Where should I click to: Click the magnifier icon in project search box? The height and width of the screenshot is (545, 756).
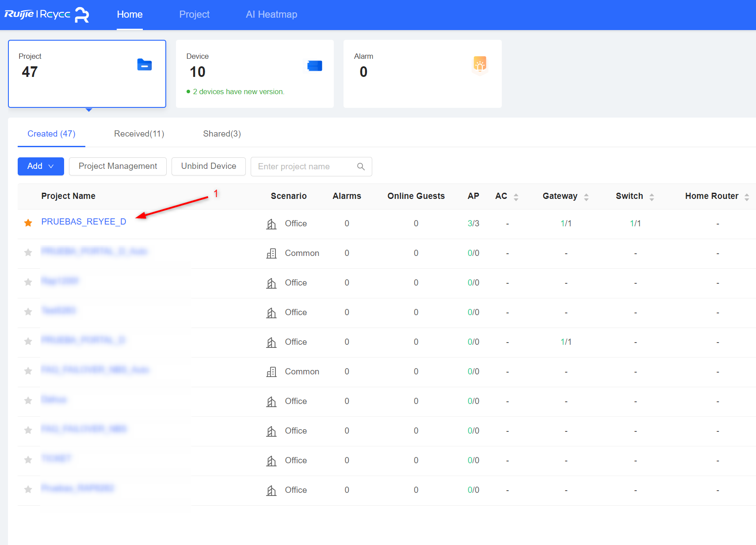(x=361, y=167)
